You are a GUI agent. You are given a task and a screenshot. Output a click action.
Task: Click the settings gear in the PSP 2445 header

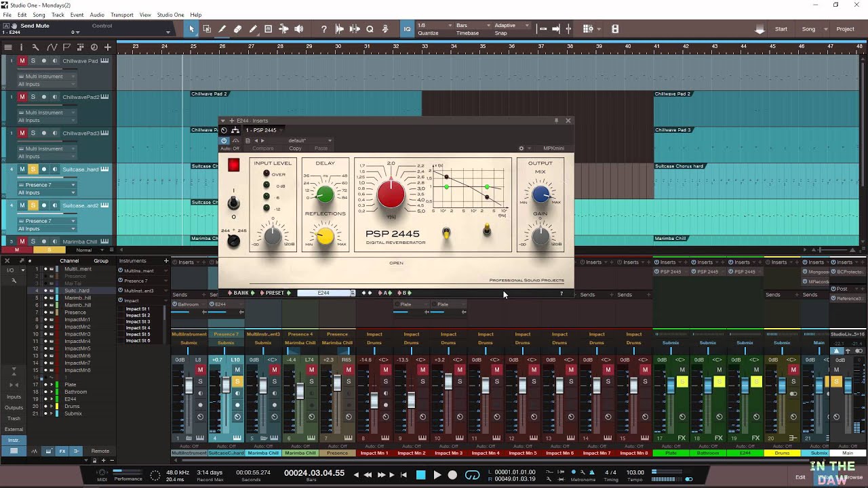tap(521, 148)
